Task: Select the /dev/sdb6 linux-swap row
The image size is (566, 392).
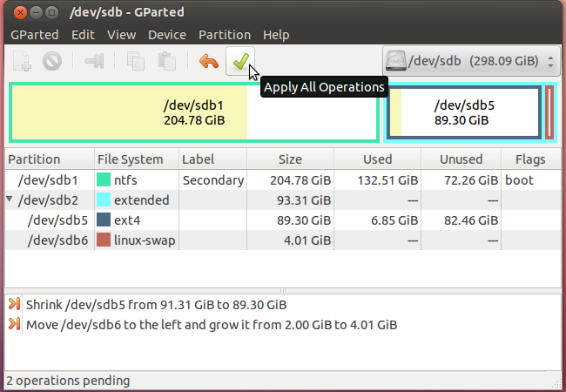Action: [283, 240]
